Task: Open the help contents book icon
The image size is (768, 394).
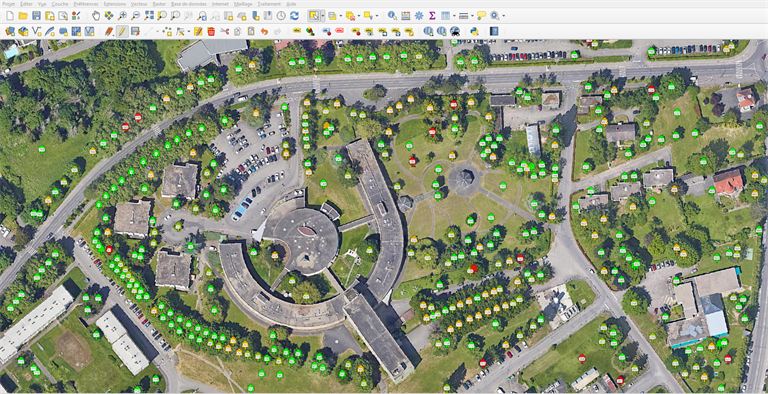Action: pyautogui.click(x=494, y=31)
